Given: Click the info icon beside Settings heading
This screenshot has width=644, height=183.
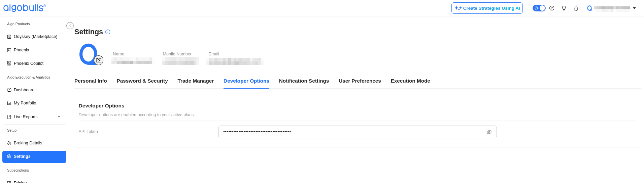Looking at the screenshot, I should [108, 32].
